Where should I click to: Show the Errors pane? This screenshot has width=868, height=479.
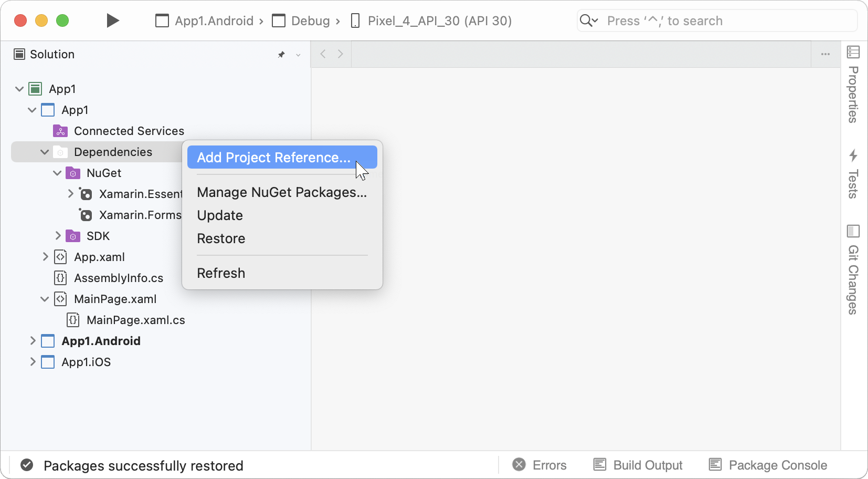[x=540, y=465]
